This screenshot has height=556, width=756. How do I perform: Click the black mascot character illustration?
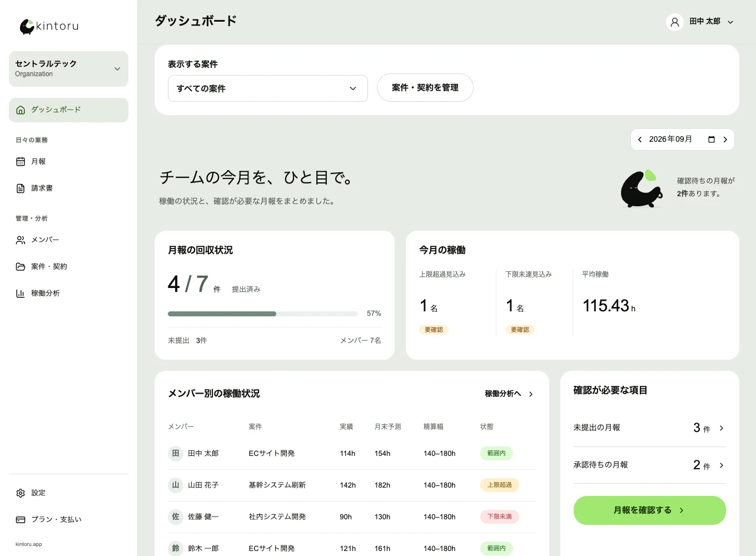point(641,189)
